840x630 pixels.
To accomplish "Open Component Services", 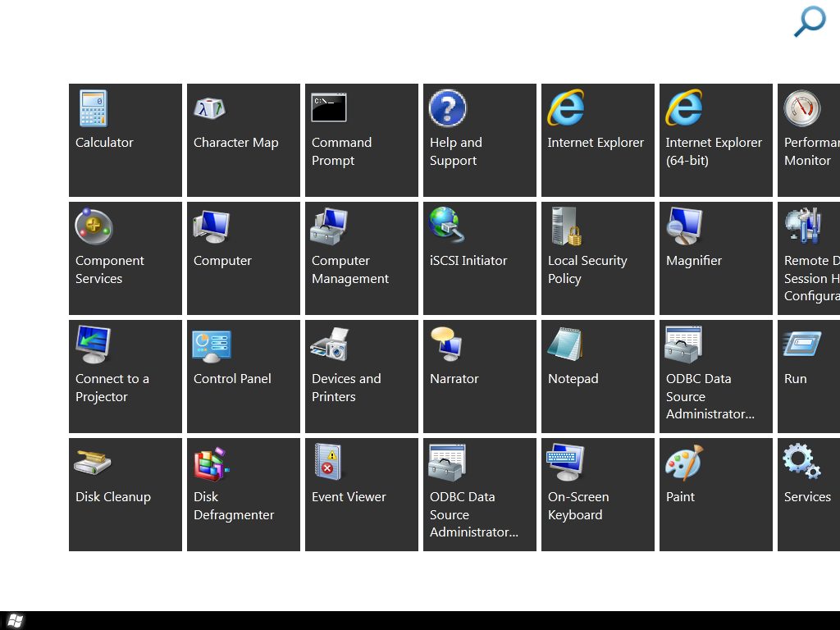I will [126, 258].
